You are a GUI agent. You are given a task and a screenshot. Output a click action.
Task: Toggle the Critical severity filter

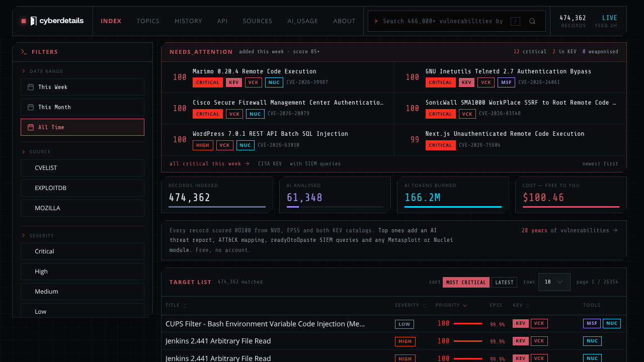pos(83,251)
